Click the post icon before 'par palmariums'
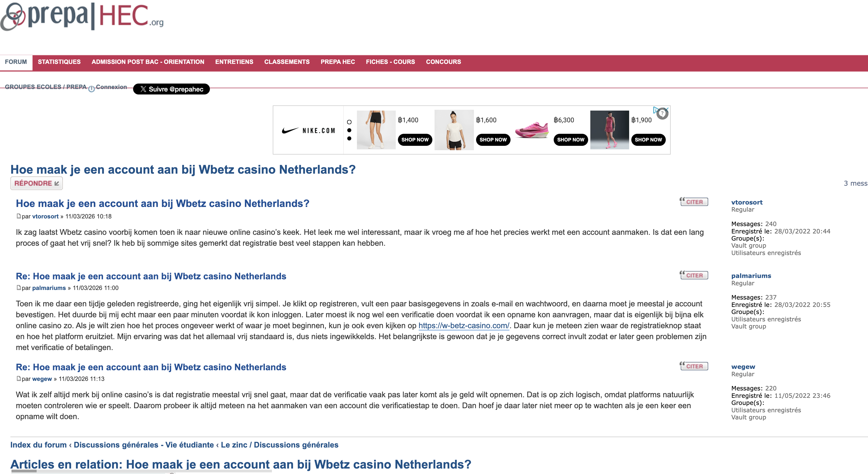Viewport: 868px width, 474px height. click(x=19, y=288)
